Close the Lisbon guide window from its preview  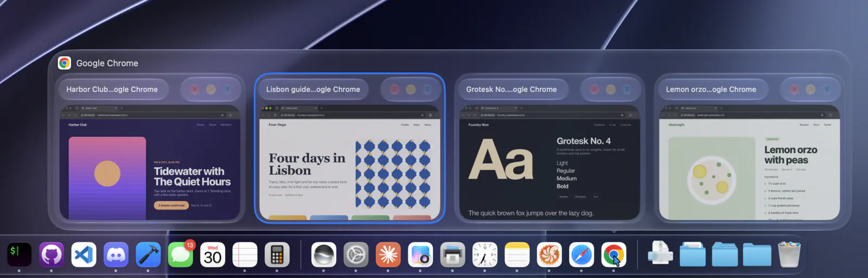tap(394, 89)
